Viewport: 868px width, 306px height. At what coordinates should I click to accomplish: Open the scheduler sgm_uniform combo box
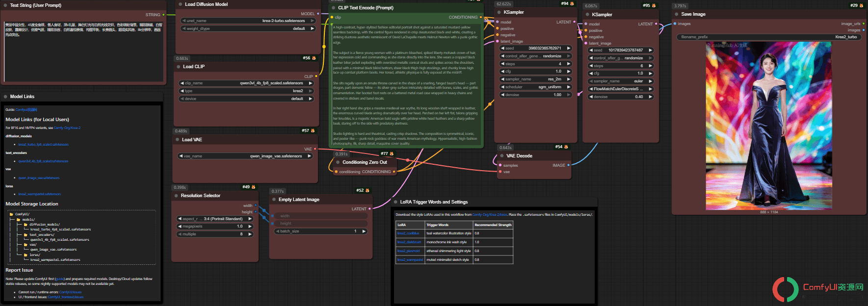coord(536,87)
